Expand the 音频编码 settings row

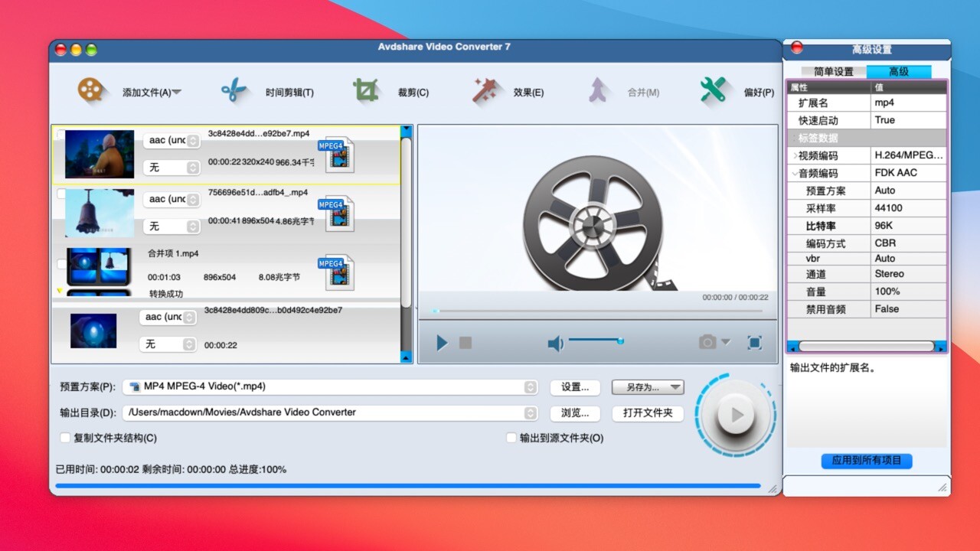[x=795, y=173]
